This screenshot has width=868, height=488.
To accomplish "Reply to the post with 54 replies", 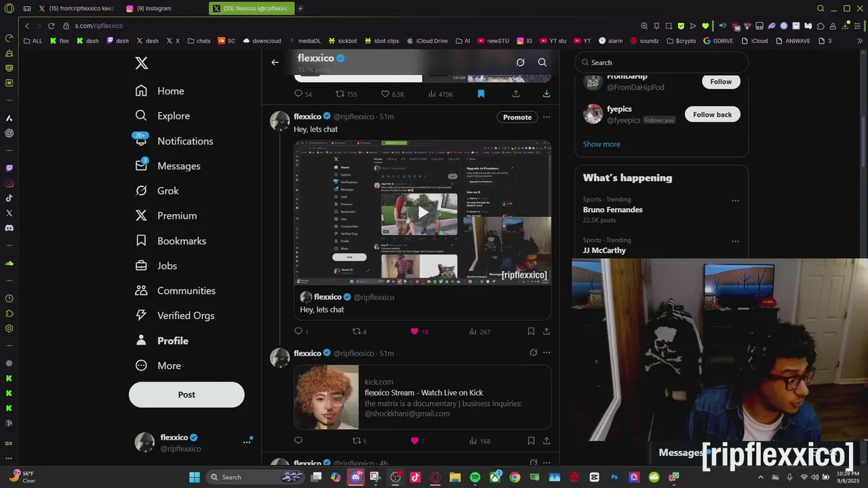I will 303,94.
